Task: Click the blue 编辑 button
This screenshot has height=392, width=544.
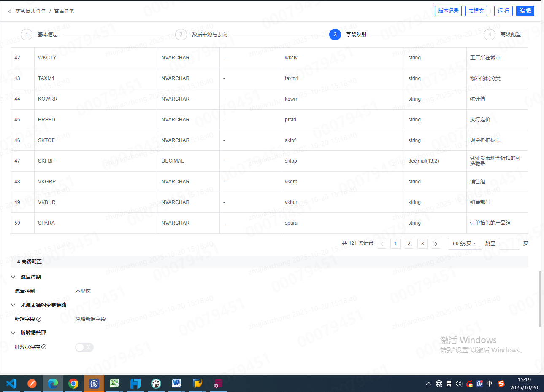Action: 525,11
